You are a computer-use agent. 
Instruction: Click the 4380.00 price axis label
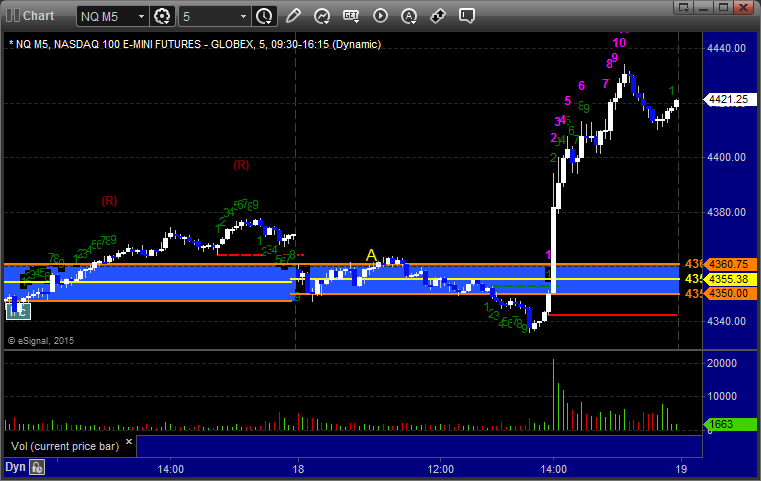pyautogui.click(x=727, y=212)
